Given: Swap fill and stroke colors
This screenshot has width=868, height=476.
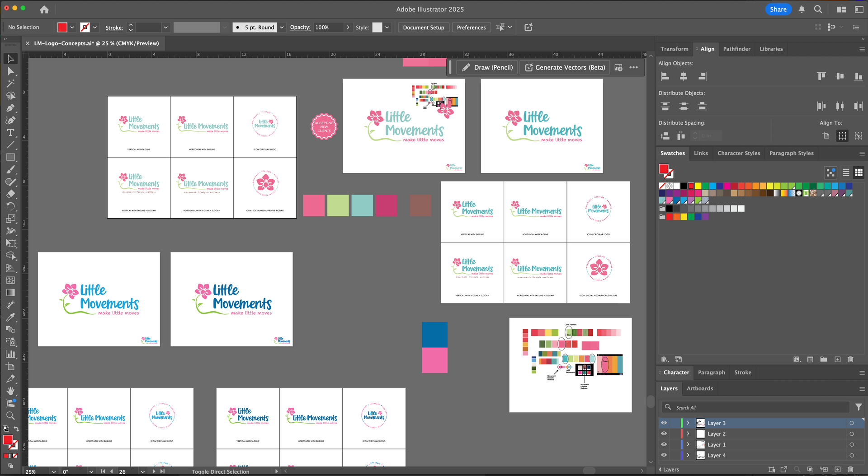Looking at the screenshot, I should click(x=16, y=429).
